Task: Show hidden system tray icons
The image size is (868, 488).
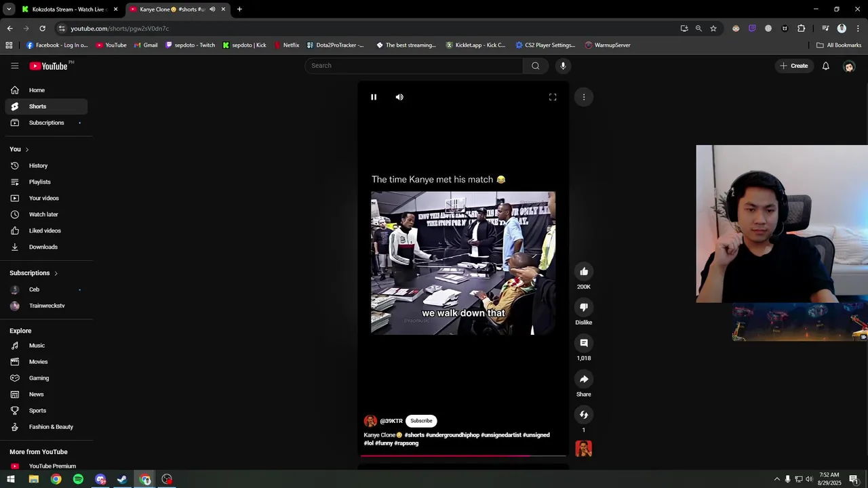Action: [776, 479]
